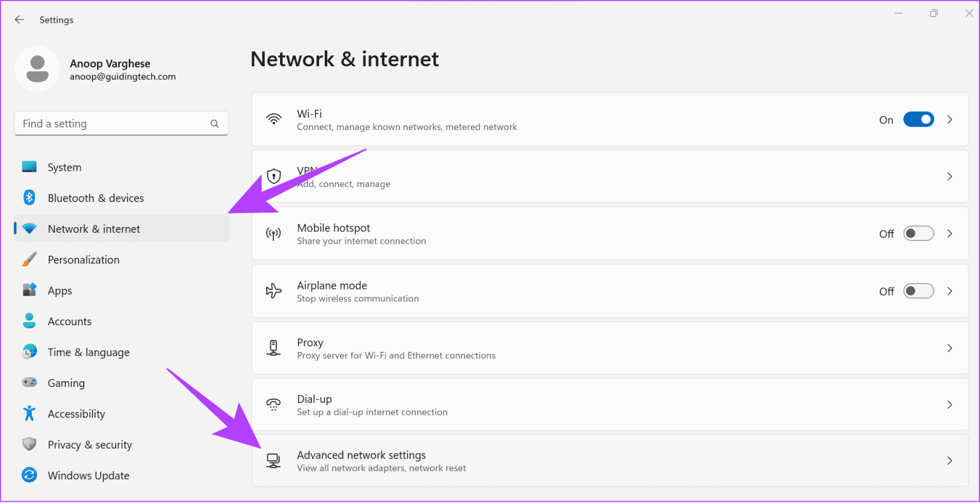
Task: Click the Airplane mode icon
Action: tap(274, 291)
